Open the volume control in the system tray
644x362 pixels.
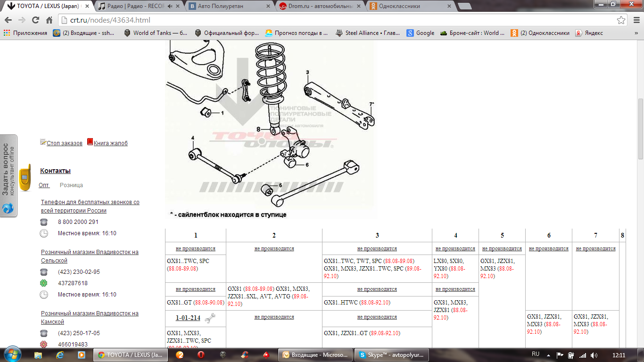point(594,354)
